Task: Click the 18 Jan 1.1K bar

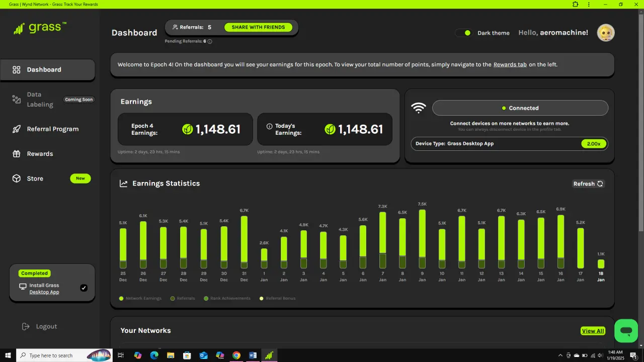Action: [x=601, y=264]
